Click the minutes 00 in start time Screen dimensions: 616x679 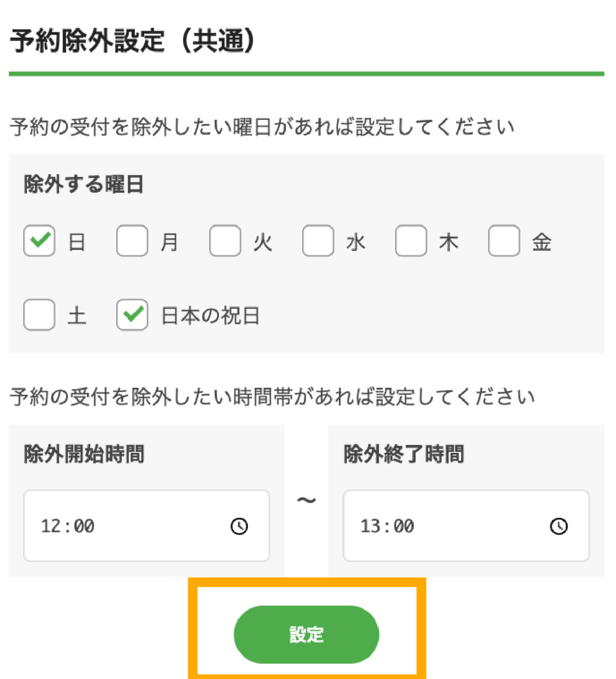(x=84, y=526)
